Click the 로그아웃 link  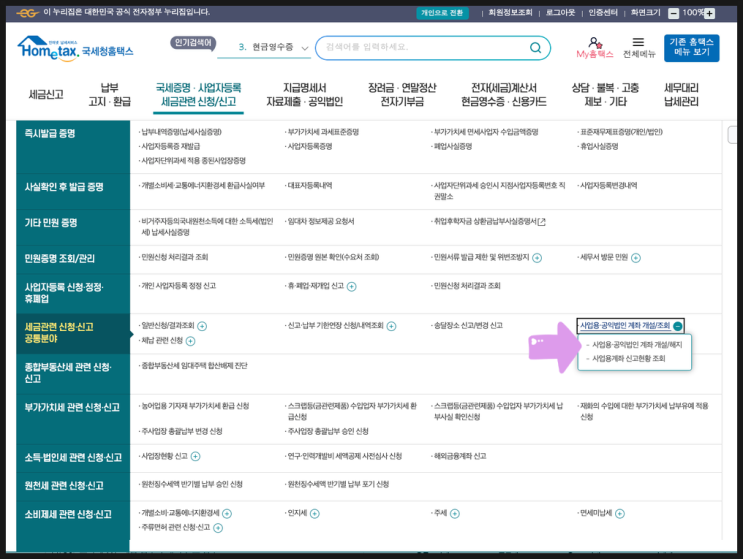[560, 13]
